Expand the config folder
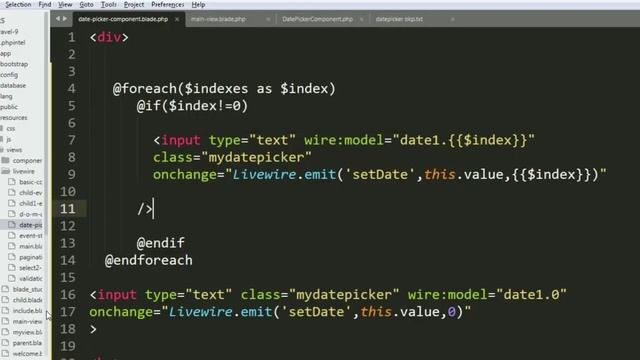Viewport: 640px width, 360px height. click(9, 75)
